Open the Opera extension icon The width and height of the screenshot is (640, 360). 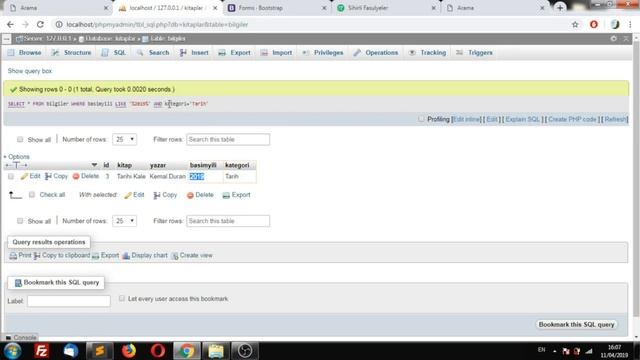pyautogui.click(x=594, y=24)
